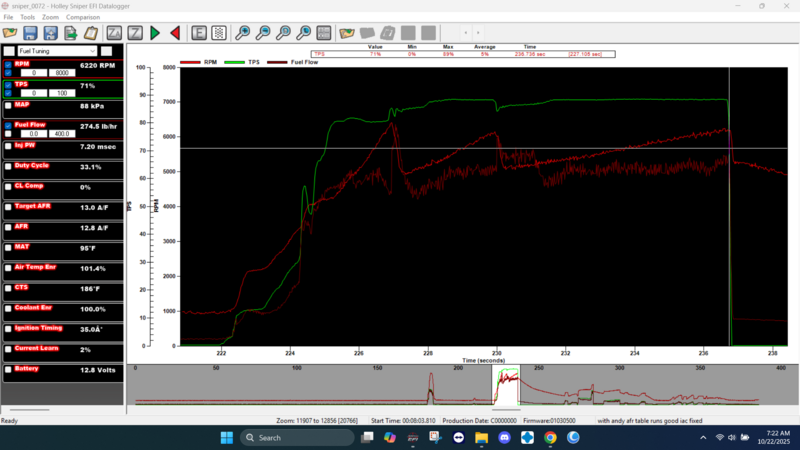The image size is (800, 450).
Task: Check the Battery channel checkbox
Action: [8, 369]
